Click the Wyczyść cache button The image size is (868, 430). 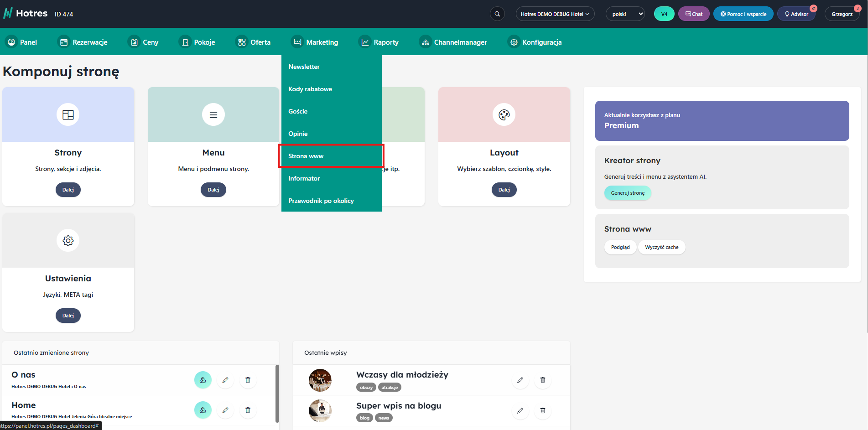click(x=661, y=247)
